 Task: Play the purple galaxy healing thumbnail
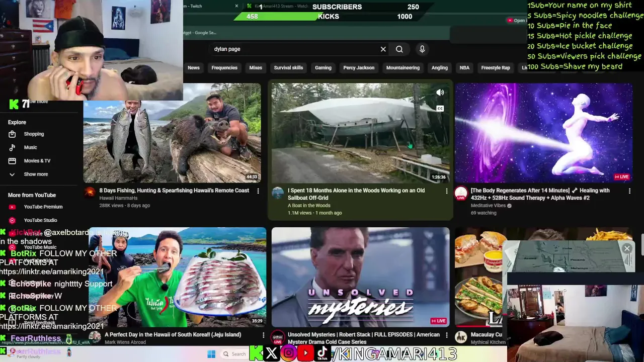[x=543, y=133]
